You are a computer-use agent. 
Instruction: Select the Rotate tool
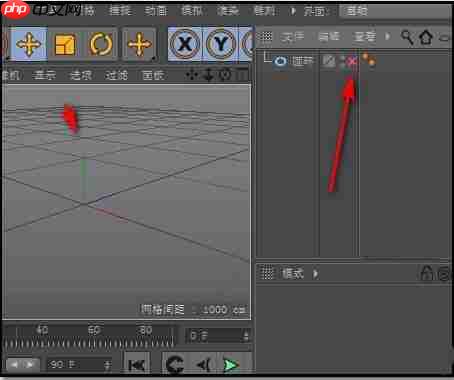pos(101,44)
